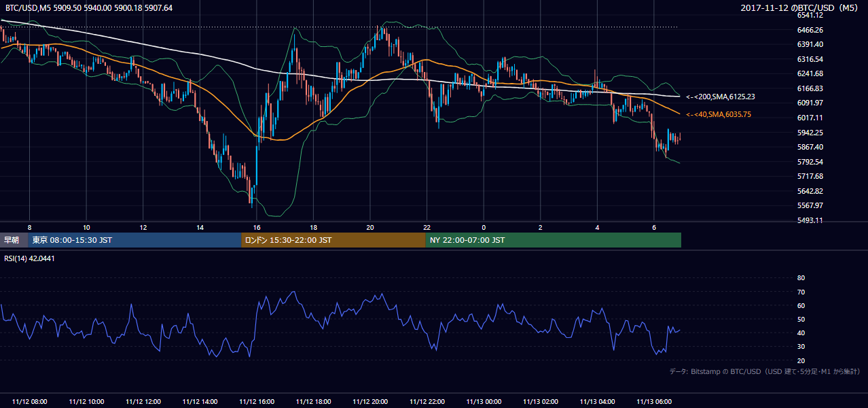Click the '2017-11-12 のBTC/USD（M5）' chart title

801,7
